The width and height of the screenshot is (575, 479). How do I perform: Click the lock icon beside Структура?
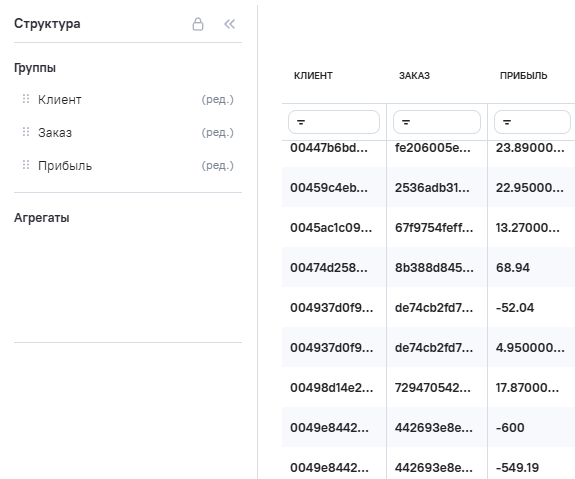[198, 24]
